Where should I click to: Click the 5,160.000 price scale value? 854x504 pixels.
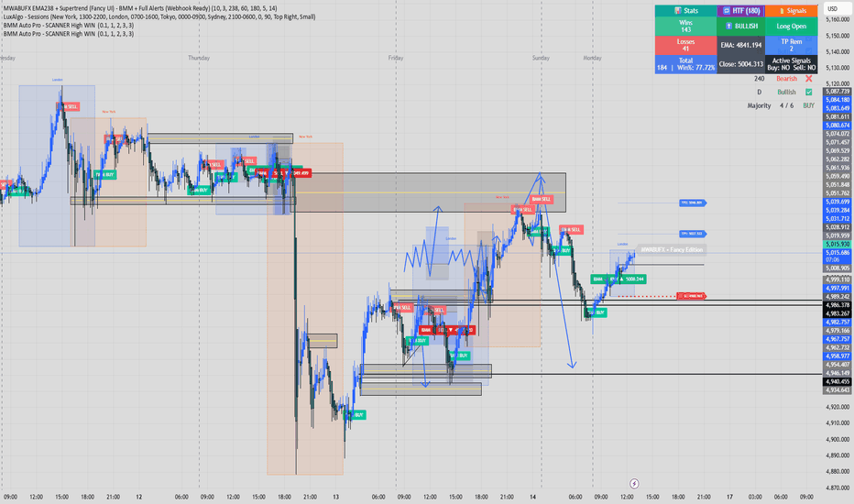coord(838,19)
